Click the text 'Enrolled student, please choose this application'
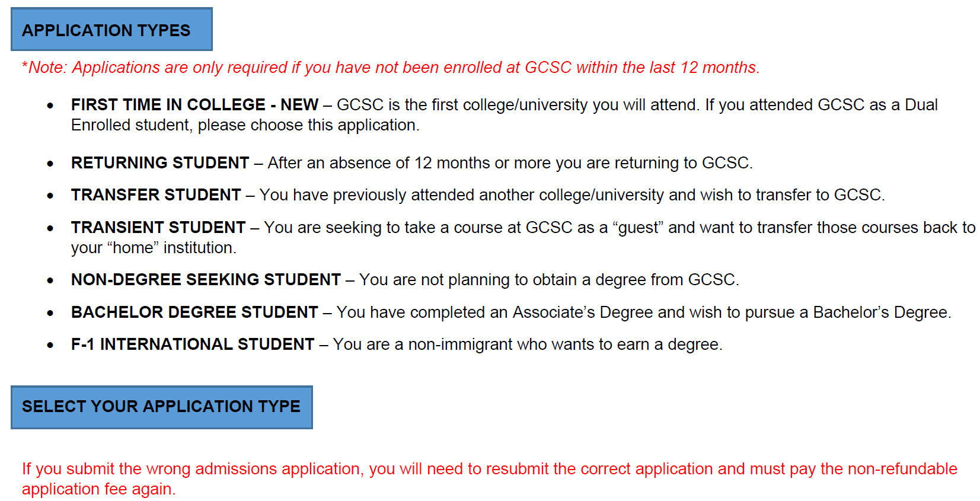Screen dimensions: 980x501 pyautogui.click(x=244, y=125)
